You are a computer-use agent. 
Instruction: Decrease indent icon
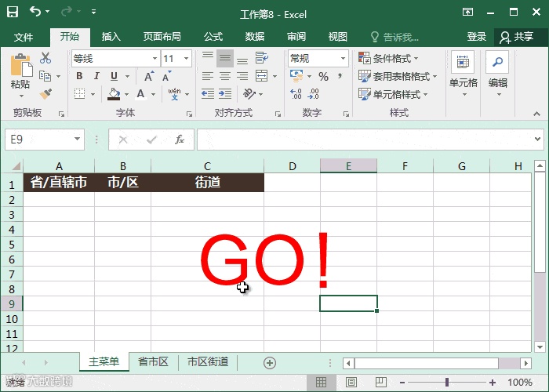click(208, 94)
